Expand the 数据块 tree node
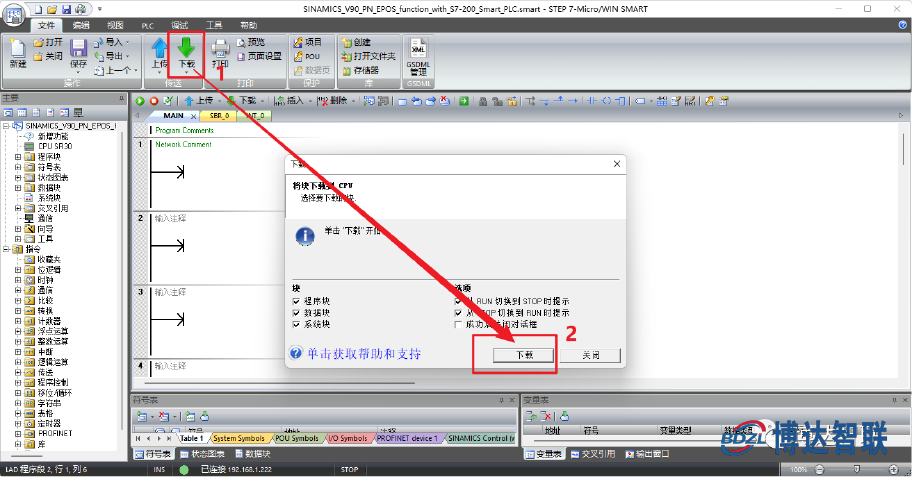912x477 pixels. click(17, 188)
